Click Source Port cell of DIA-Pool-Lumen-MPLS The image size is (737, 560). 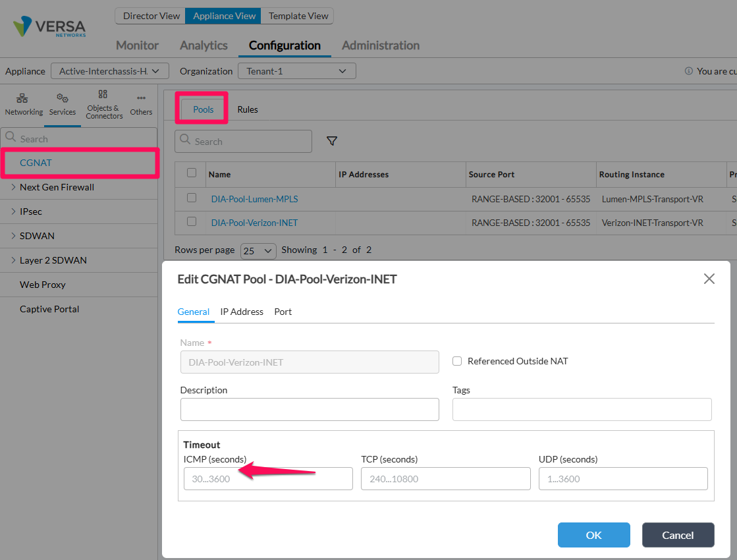531,199
